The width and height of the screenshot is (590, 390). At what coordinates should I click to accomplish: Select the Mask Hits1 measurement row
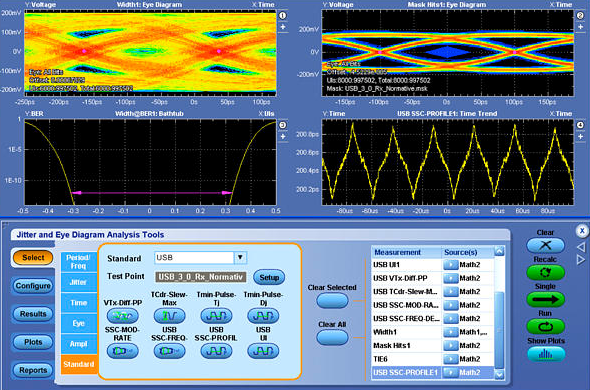pos(433,346)
